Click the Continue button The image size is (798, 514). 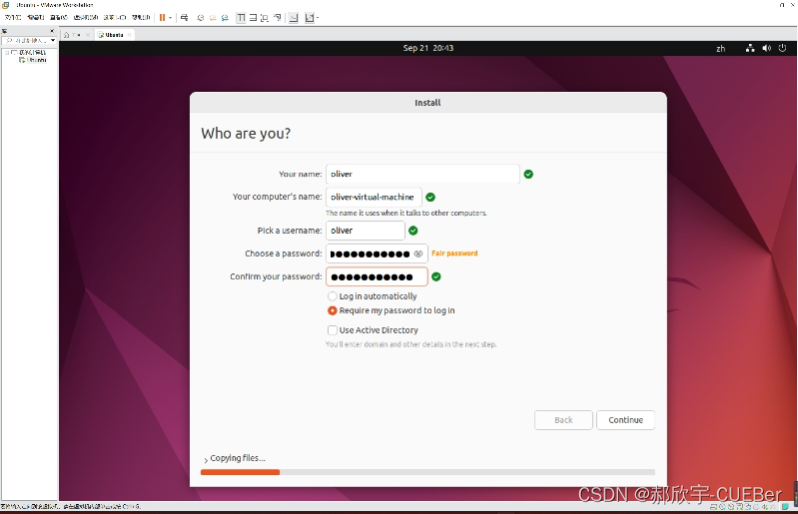(625, 420)
